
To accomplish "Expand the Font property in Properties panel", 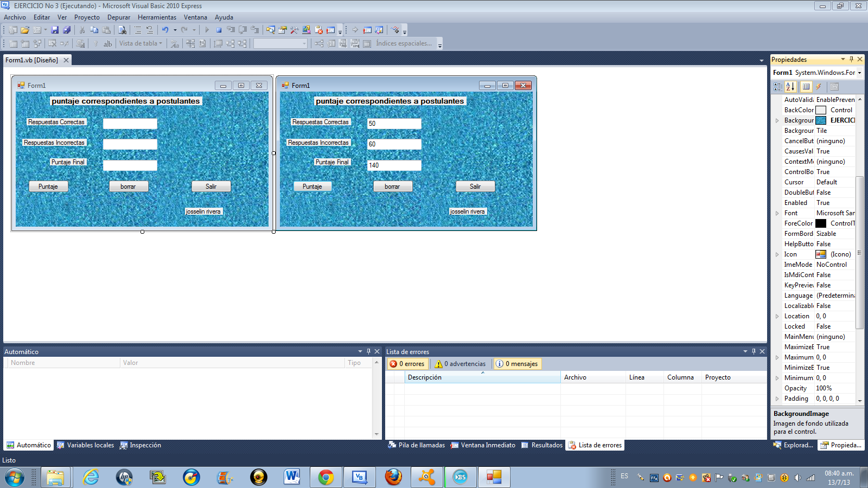I will [778, 213].
